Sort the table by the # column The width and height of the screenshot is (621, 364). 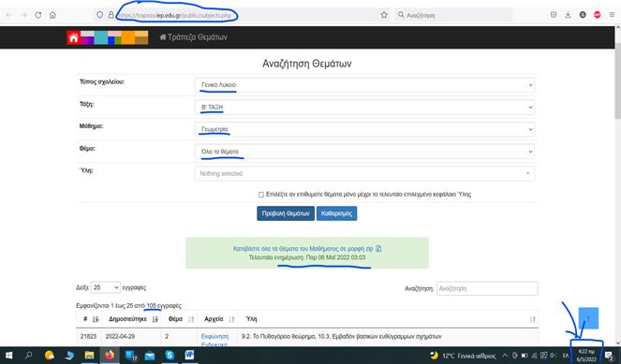[x=89, y=319]
